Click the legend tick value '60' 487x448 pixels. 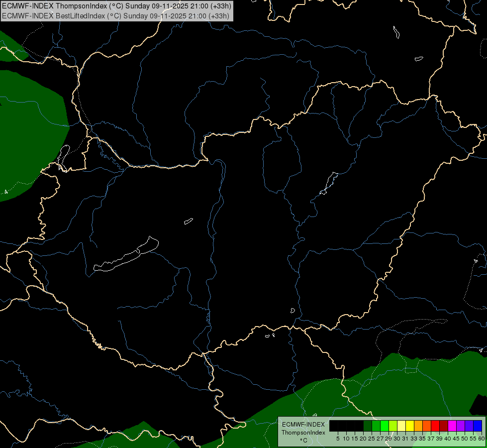pos(482,439)
